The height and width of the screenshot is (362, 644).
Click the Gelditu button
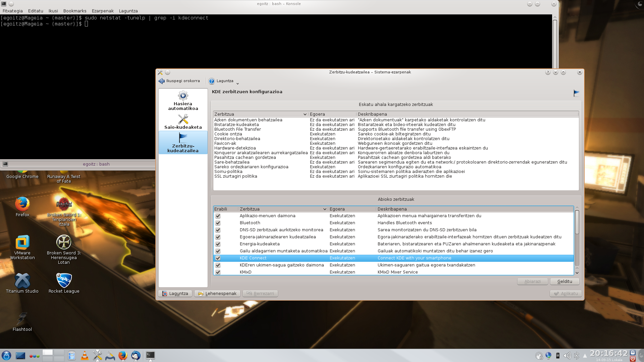[x=565, y=282]
